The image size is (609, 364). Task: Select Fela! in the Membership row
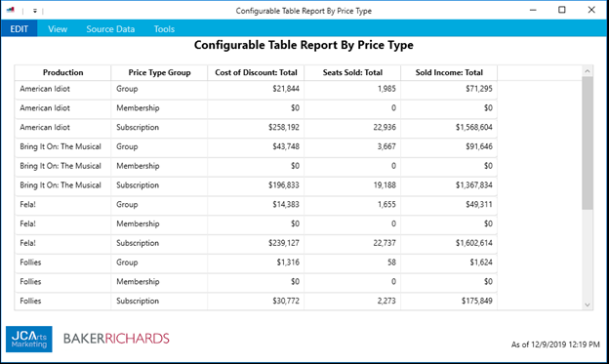click(x=27, y=223)
